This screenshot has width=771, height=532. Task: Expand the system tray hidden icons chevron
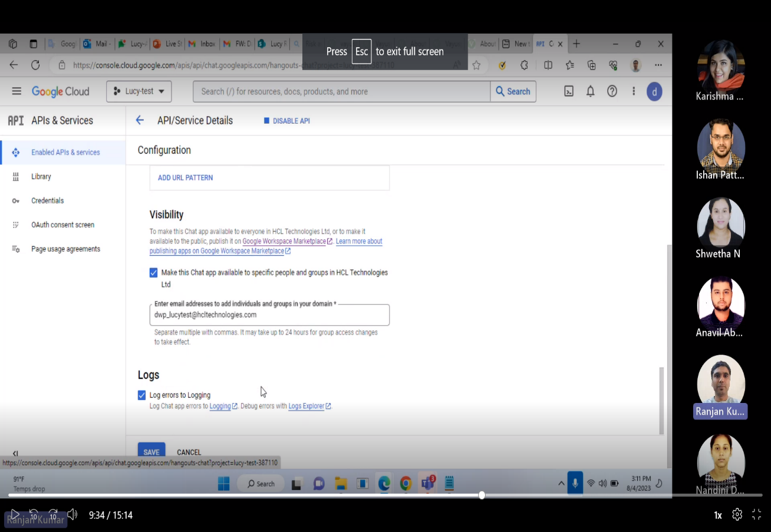point(561,484)
